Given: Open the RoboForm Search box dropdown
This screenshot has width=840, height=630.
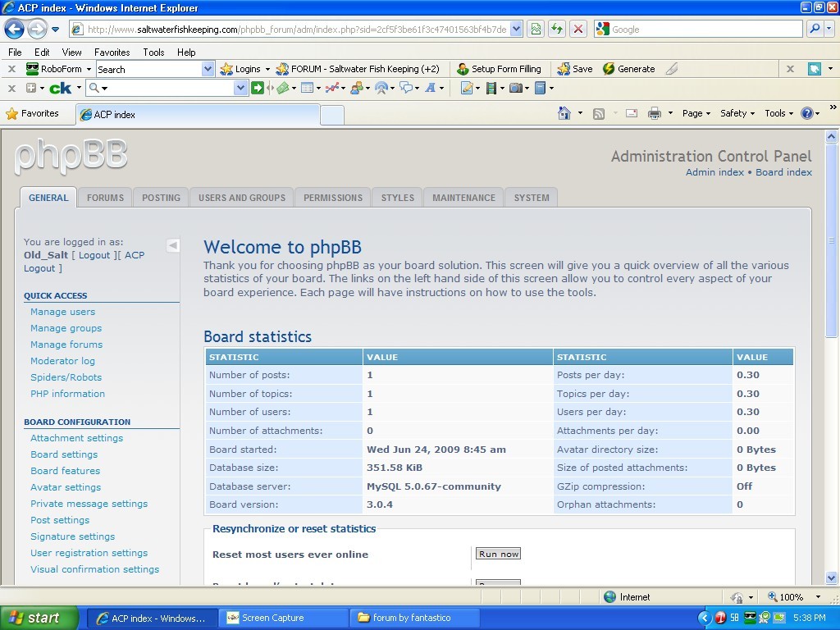Looking at the screenshot, I should tap(208, 69).
